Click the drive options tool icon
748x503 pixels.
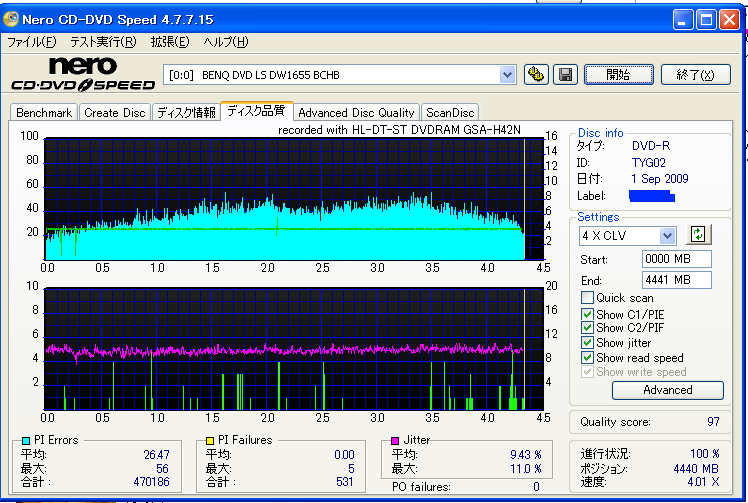[537, 75]
